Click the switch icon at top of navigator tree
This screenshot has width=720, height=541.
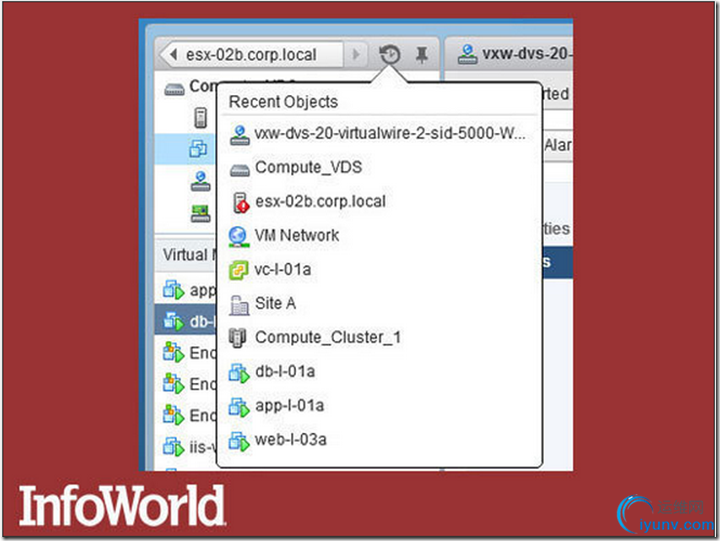(174, 89)
